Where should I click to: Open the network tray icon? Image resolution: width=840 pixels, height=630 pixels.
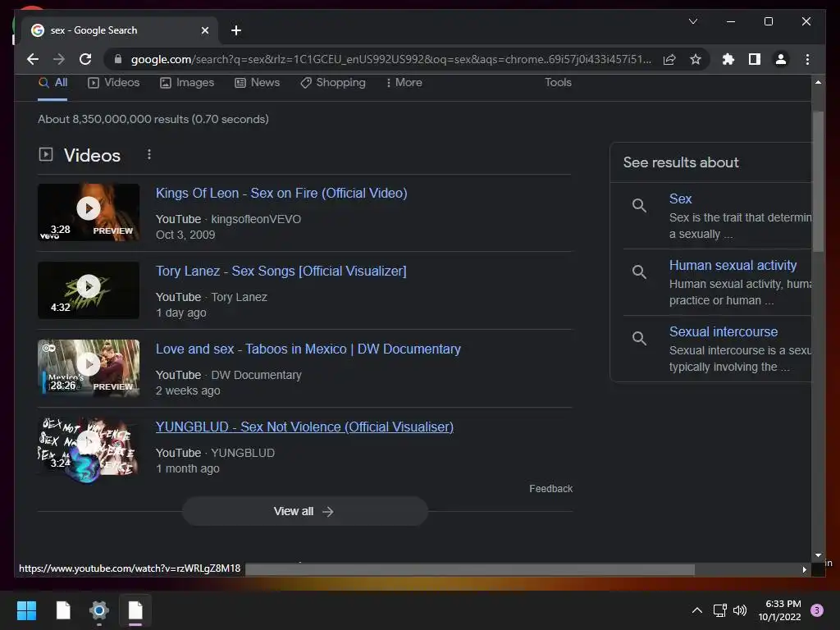click(x=719, y=610)
